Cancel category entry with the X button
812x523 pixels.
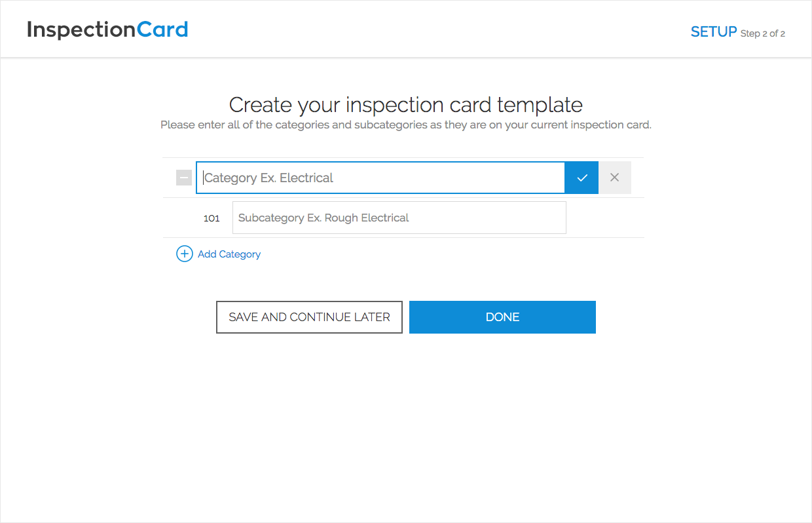(614, 178)
